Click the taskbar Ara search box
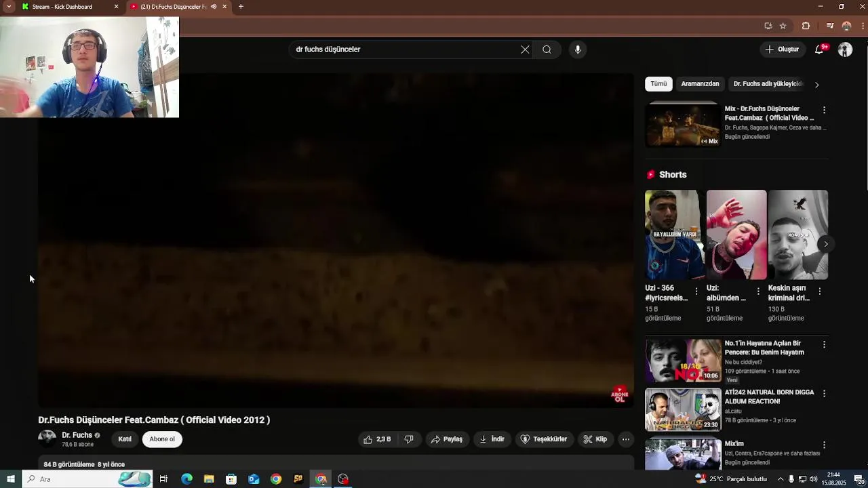This screenshot has width=868, height=488. click(x=87, y=479)
